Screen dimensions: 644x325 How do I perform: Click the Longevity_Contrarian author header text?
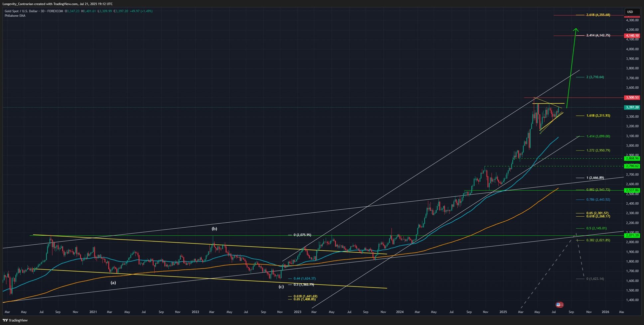point(18,4)
